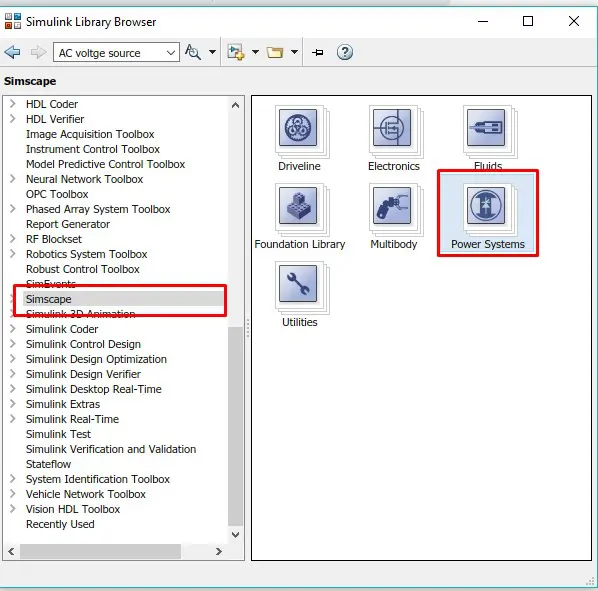Click the vertical scrollbar thumb in tree
This screenshot has width=598, height=591.
coord(235,426)
